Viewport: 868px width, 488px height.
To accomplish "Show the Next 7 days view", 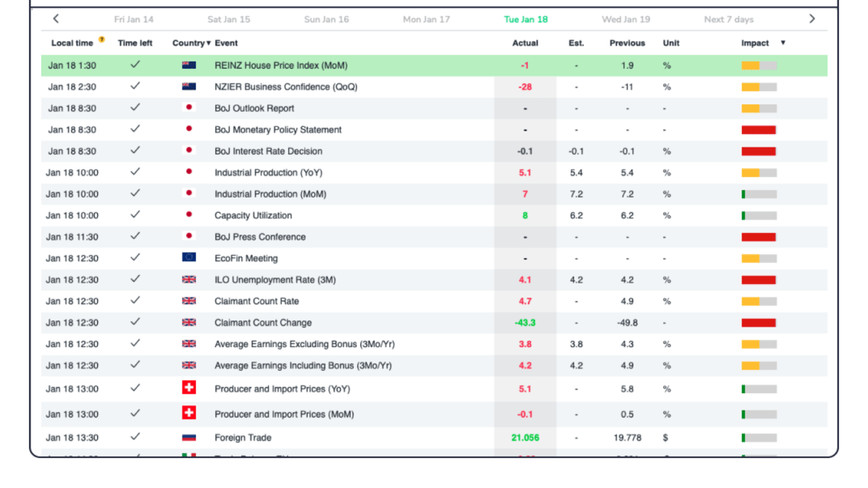I will 729,19.
